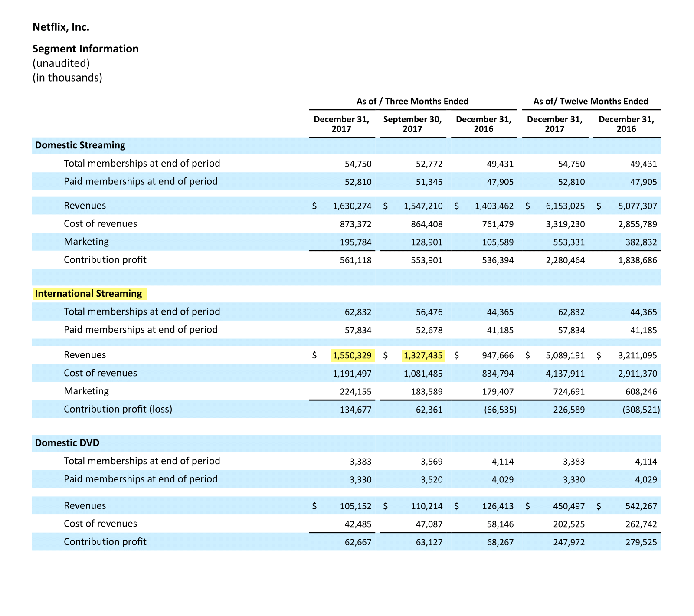
Task: Click cost of revenues value 873,372
Action: point(356,224)
